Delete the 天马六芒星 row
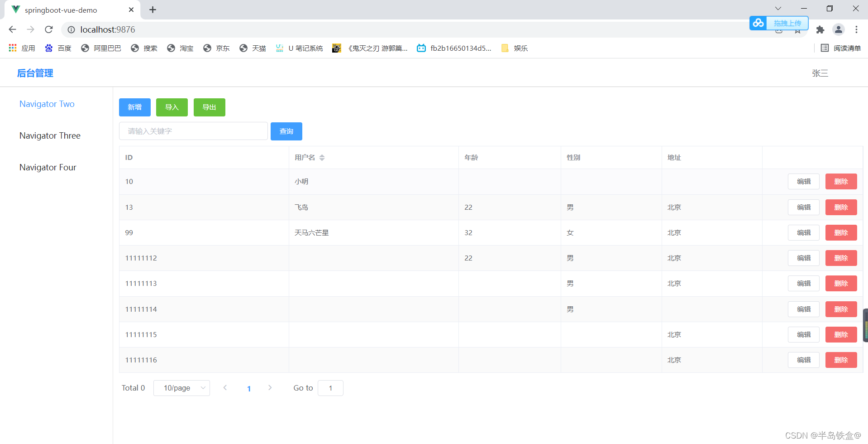Screen dimensions: 868x444 841,232
